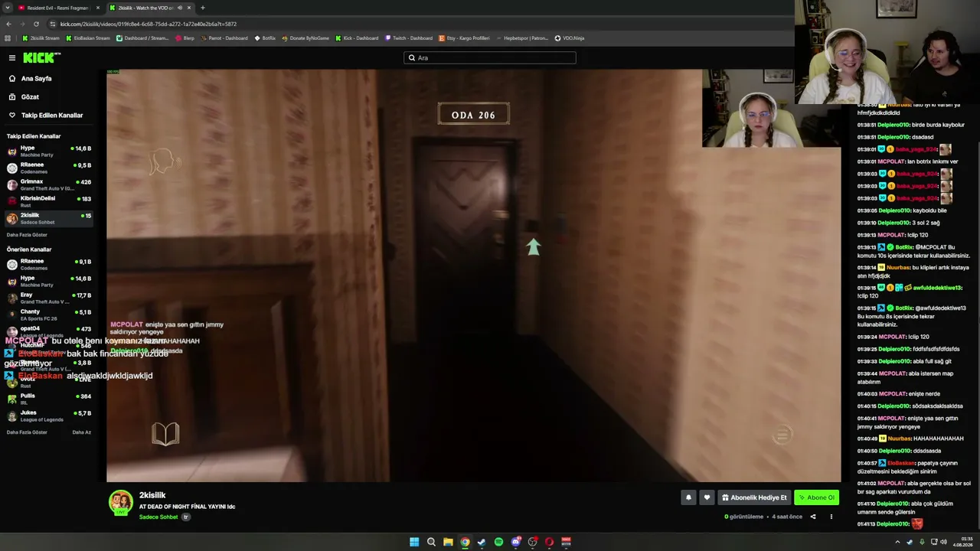Open the Hype channel in followed channels
This screenshot has height=551, width=980.
tap(49, 152)
